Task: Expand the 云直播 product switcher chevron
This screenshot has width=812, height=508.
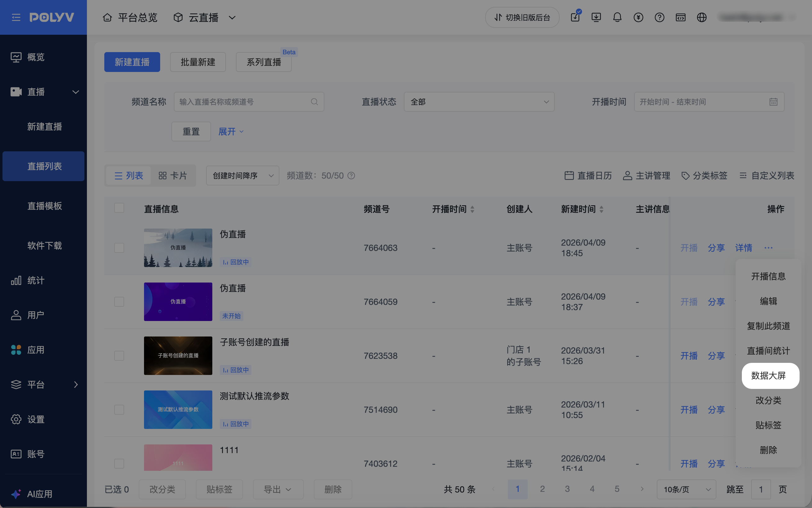Action: click(x=232, y=17)
